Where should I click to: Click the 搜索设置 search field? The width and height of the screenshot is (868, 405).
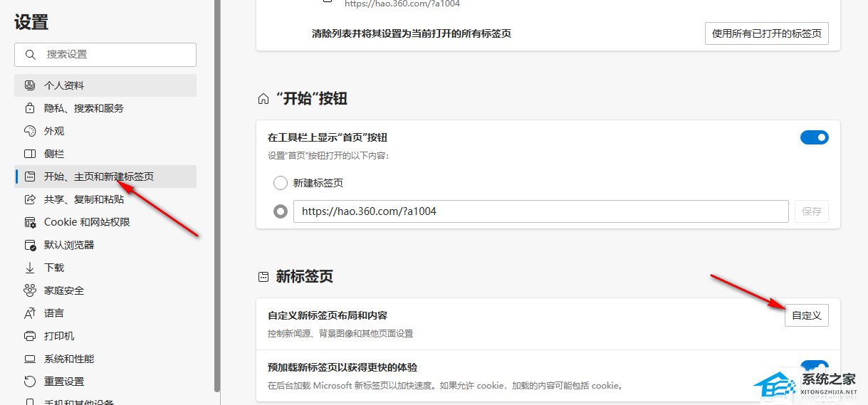pyautogui.click(x=105, y=54)
